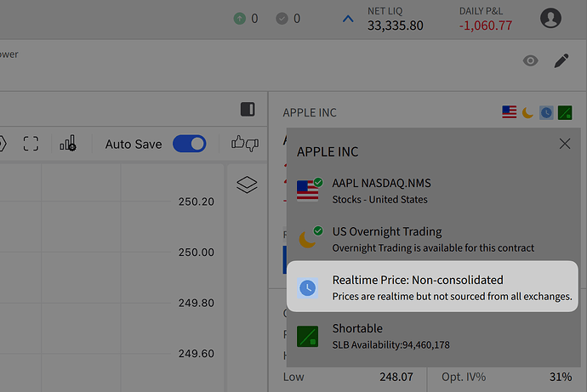
Task: Click the green shortable icon in header
Action: click(x=565, y=112)
